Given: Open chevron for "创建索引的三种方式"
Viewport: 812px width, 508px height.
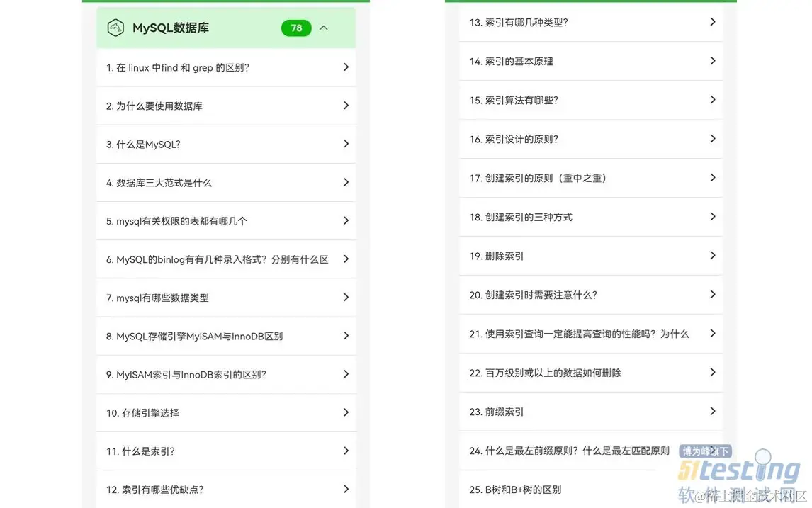Looking at the screenshot, I should coord(713,217).
